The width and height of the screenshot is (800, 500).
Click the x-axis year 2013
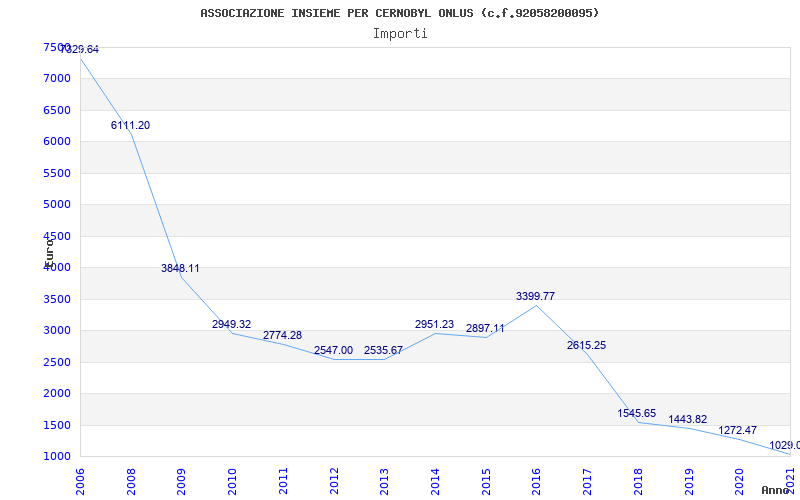[385, 481]
